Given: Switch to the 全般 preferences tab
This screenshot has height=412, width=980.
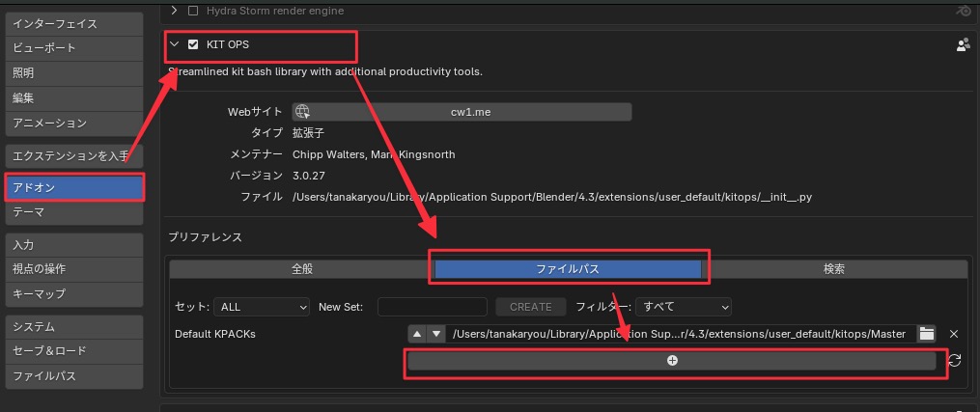Looking at the screenshot, I should (302, 269).
